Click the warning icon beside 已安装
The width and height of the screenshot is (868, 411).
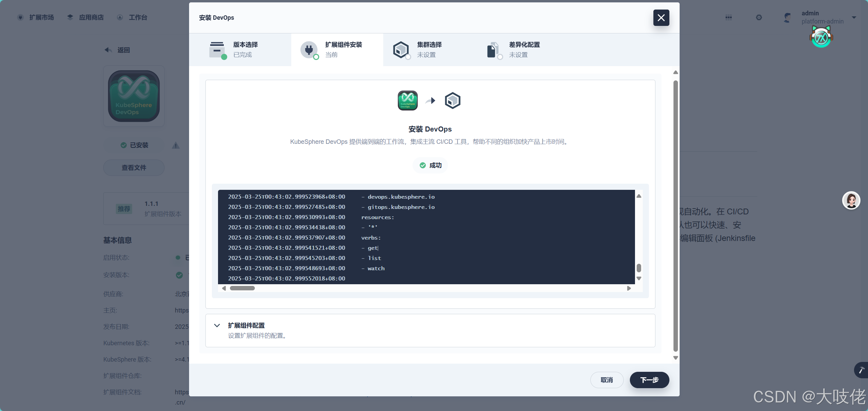(175, 146)
